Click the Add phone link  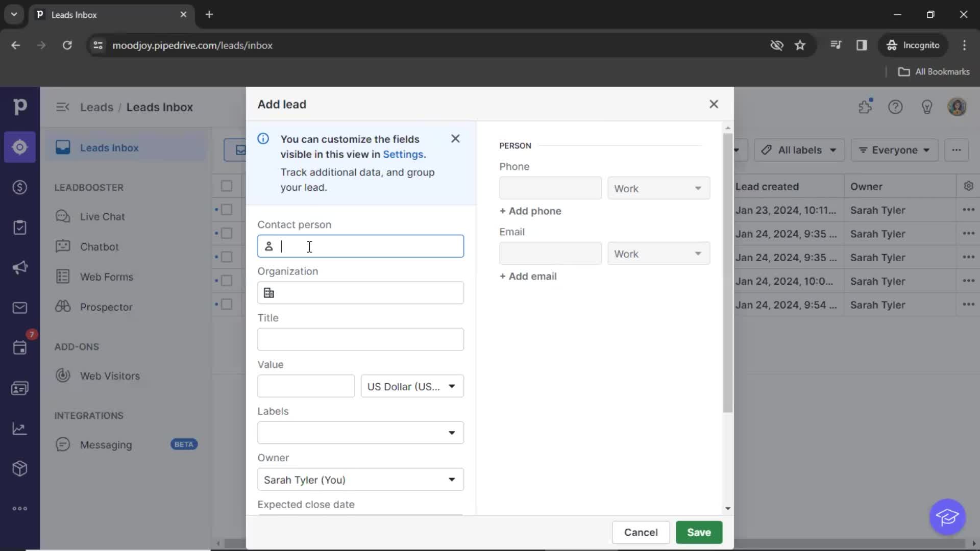(530, 211)
